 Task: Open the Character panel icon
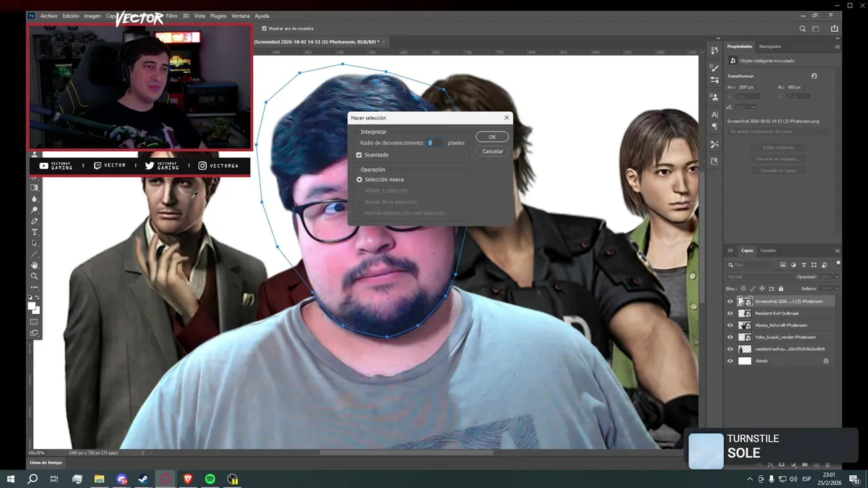(714, 115)
